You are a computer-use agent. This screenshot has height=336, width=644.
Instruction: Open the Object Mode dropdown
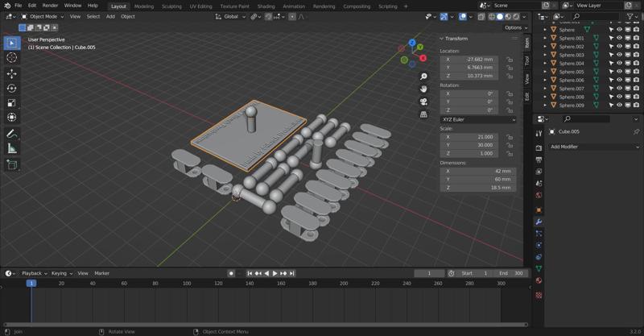[43, 16]
